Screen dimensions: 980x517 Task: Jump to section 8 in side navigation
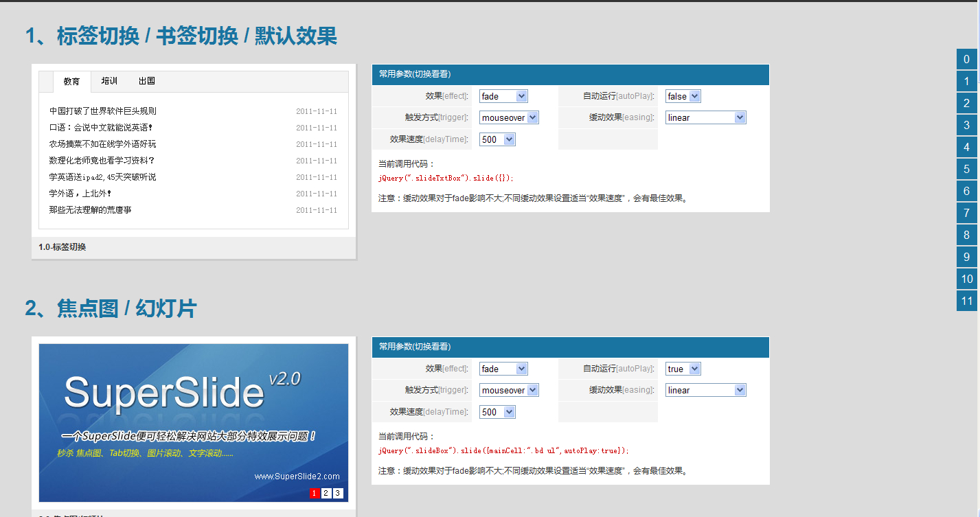(967, 235)
